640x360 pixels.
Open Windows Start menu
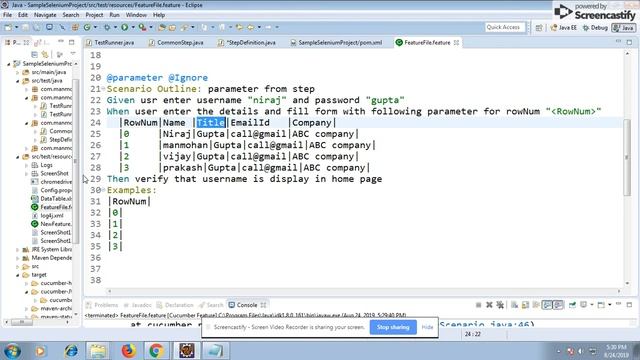[x=12, y=351]
